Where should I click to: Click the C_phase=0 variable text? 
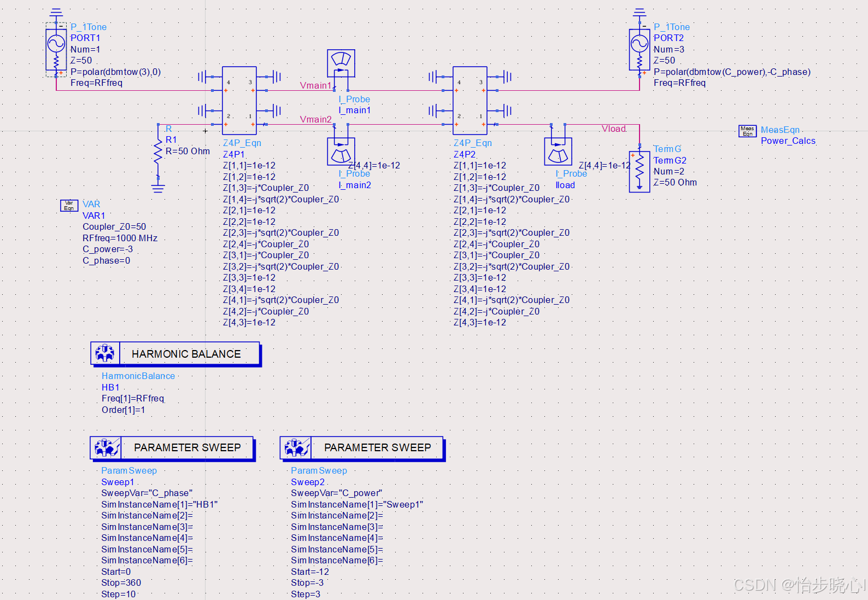pos(107,261)
